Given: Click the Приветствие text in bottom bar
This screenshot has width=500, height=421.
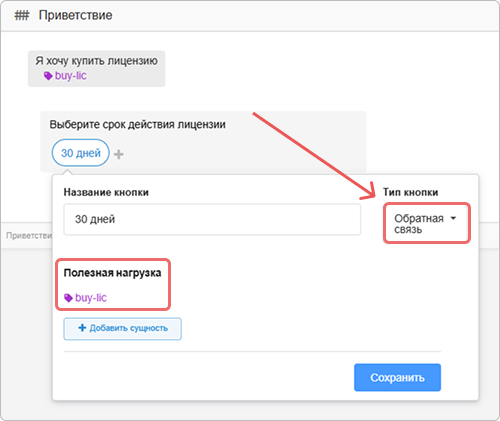Looking at the screenshot, I should [x=29, y=236].
